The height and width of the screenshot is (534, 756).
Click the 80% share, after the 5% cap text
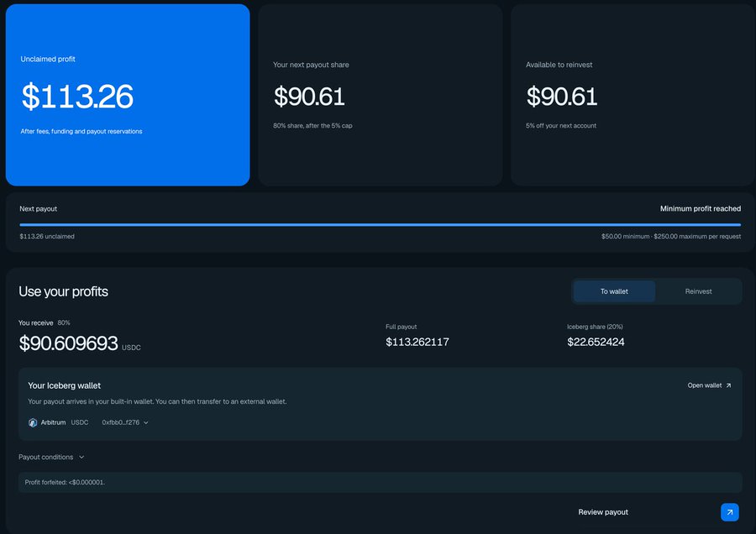pos(312,126)
